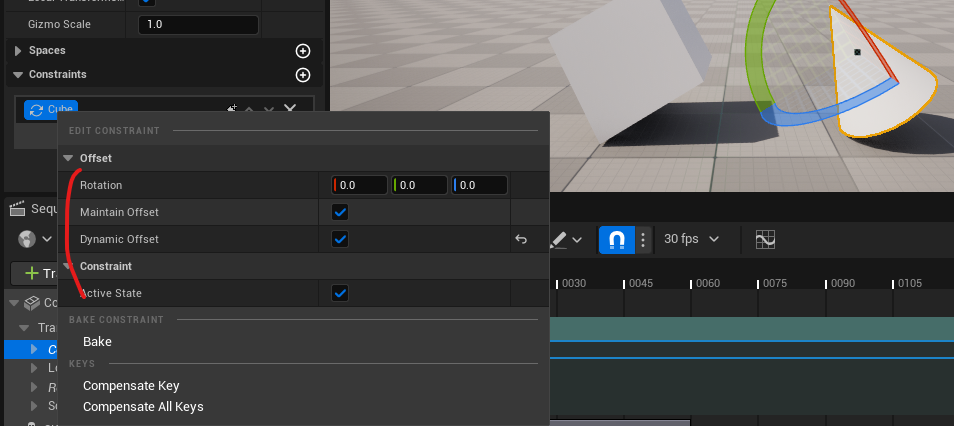Choose Bake from the constraint menu

point(97,342)
